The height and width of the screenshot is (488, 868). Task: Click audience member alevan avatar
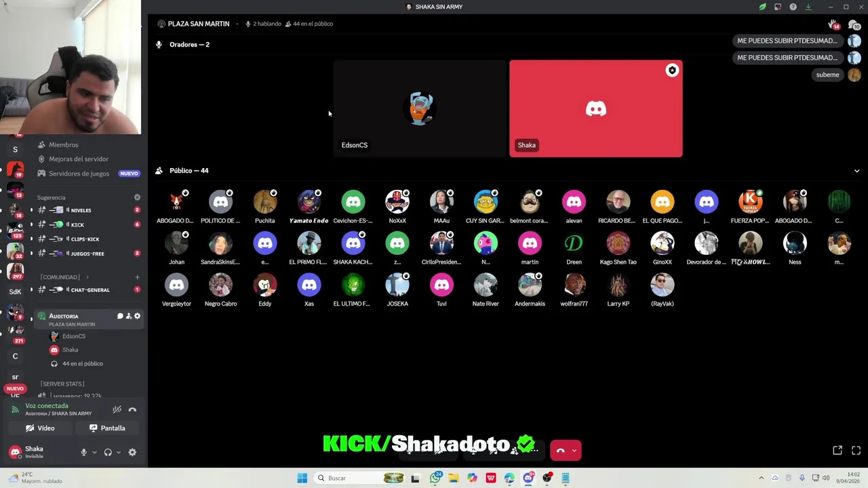(x=574, y=202)
